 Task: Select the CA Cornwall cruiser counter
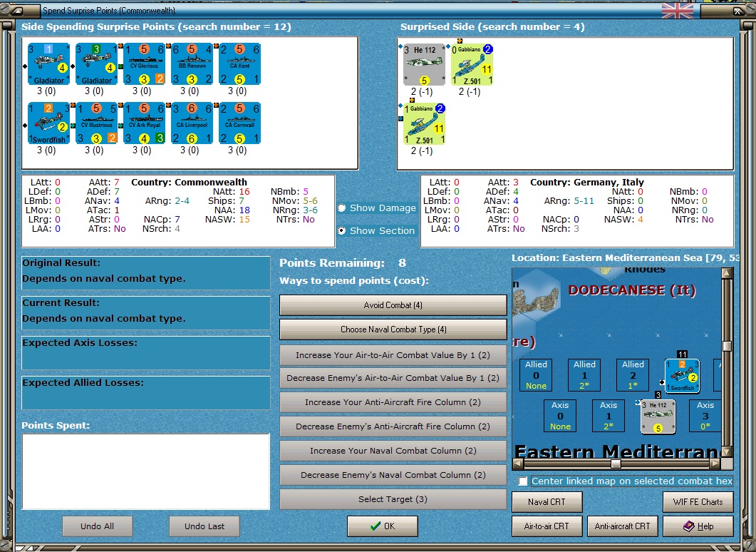click(x=239, y=123)
